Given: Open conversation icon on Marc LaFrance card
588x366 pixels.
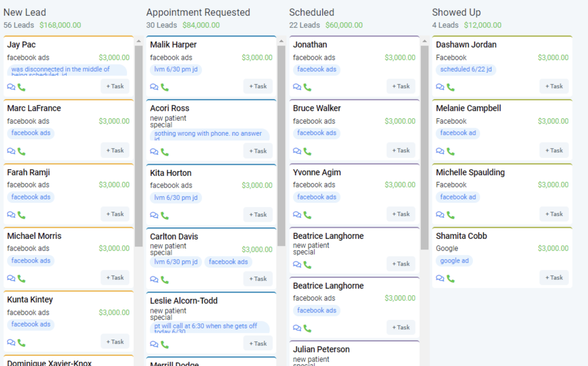Looking at the screenshot, I should coord(11,151).
